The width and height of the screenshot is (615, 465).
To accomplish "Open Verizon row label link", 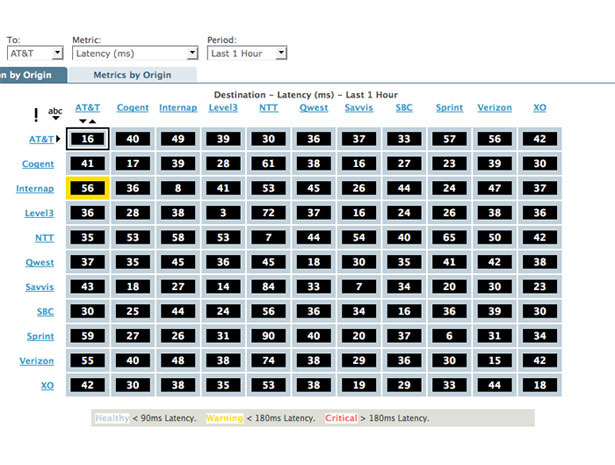I will [37, 361].
